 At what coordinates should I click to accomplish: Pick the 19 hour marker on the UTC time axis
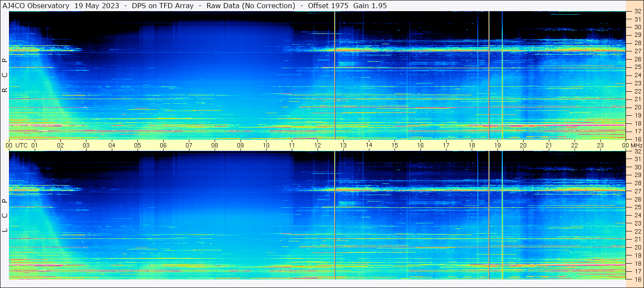pos(497,145)
